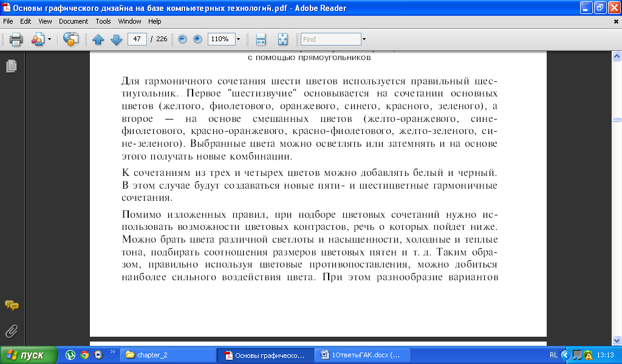Click the web conference globe icon
622x364 pixels.
(70, 39)
